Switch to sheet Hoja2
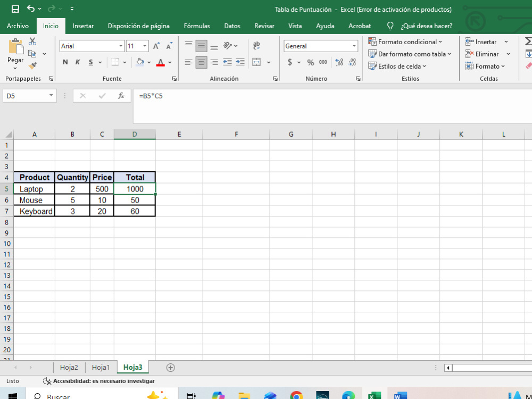The height and width of the screenshot is (399, 532). [x=69, y=368]
